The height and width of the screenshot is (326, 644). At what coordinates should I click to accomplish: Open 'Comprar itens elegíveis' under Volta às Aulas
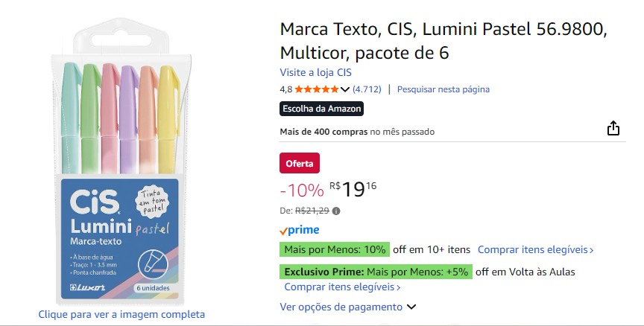pos(342,287)
